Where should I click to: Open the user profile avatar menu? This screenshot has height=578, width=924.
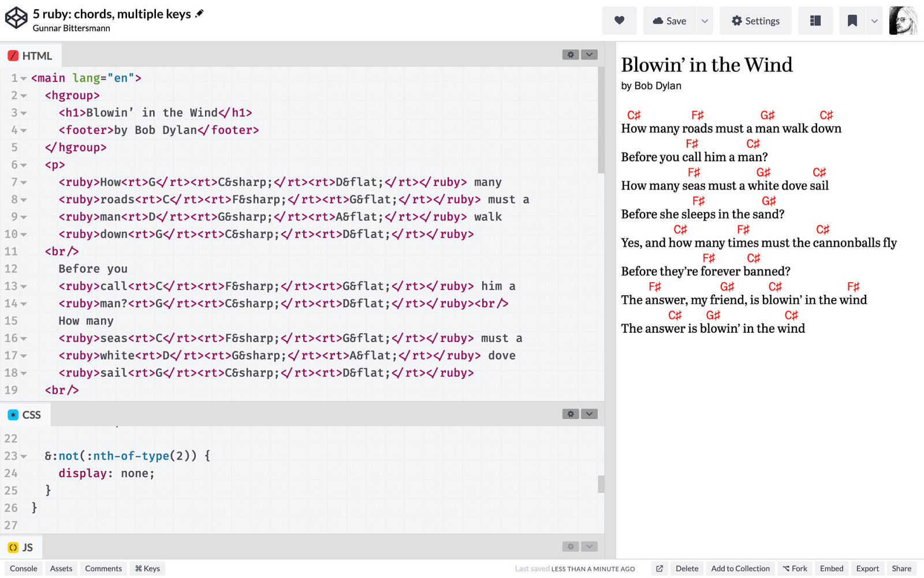(x=903, y=21)
